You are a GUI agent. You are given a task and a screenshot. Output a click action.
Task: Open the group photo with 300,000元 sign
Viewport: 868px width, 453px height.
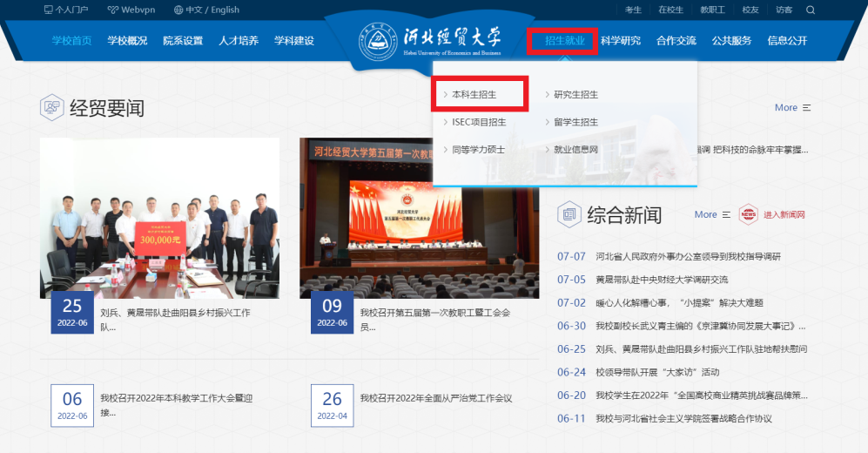(x=159, y=218)
